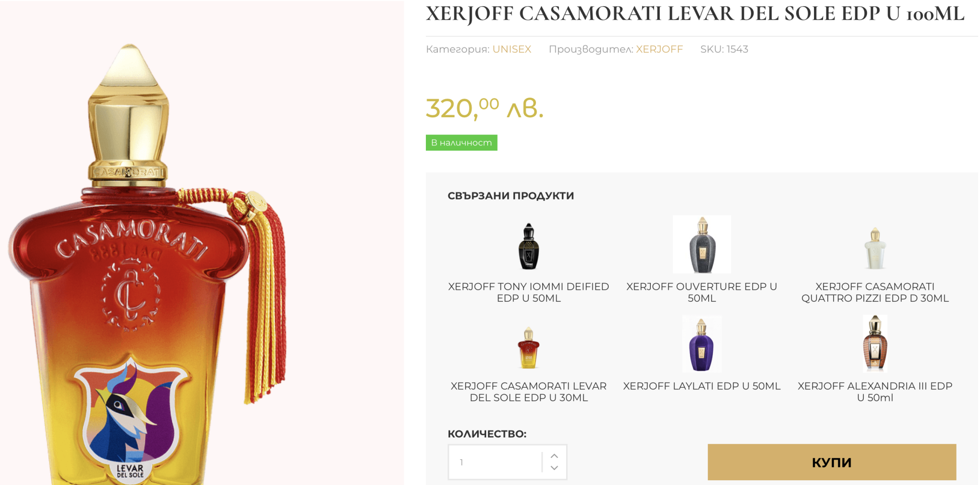Image resolution: width=980 pixels, height=485 pixels.
Task: Open LEVAR DEL SOLE EDP U 30ML link
Action: [528, 392]
